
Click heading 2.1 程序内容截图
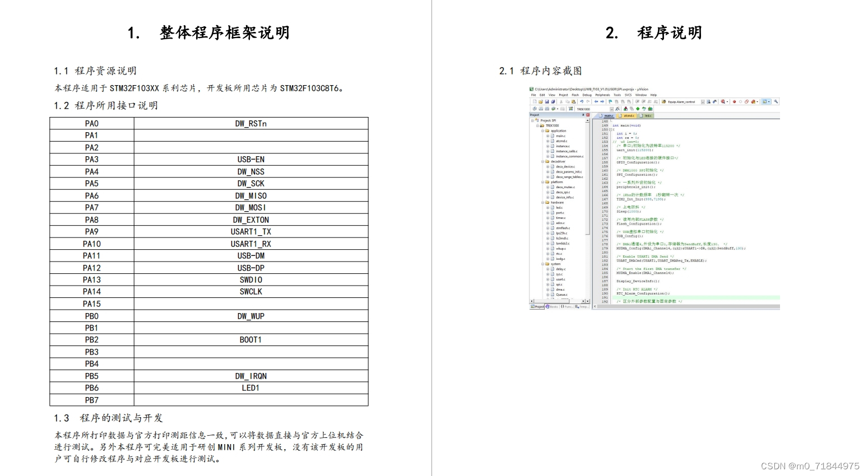pos(541,71)
